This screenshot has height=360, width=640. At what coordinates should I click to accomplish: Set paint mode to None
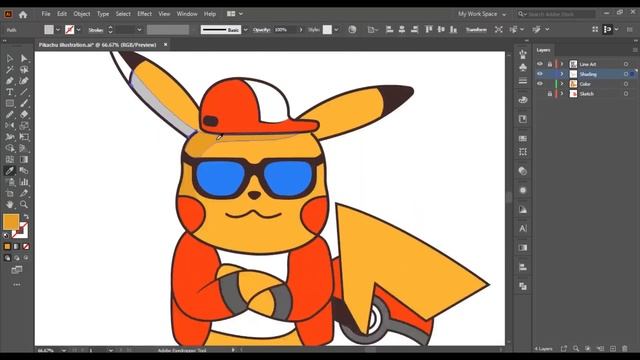(26, 247)
